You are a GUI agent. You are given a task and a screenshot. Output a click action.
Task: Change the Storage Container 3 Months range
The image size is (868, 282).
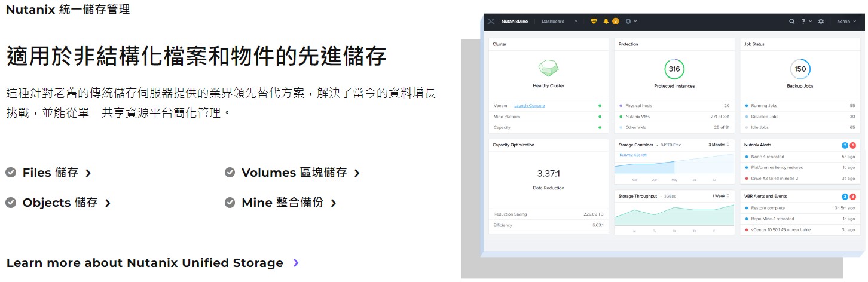tap(719, 145)
